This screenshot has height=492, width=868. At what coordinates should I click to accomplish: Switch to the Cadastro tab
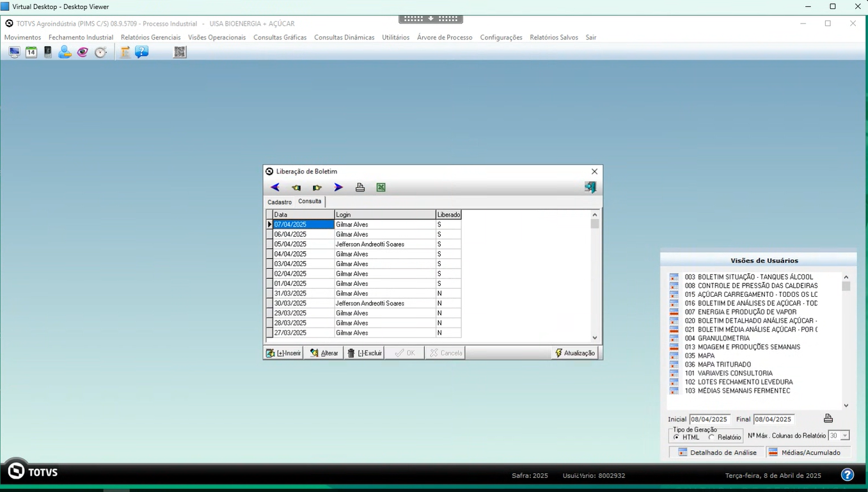(x=280, y=202)
